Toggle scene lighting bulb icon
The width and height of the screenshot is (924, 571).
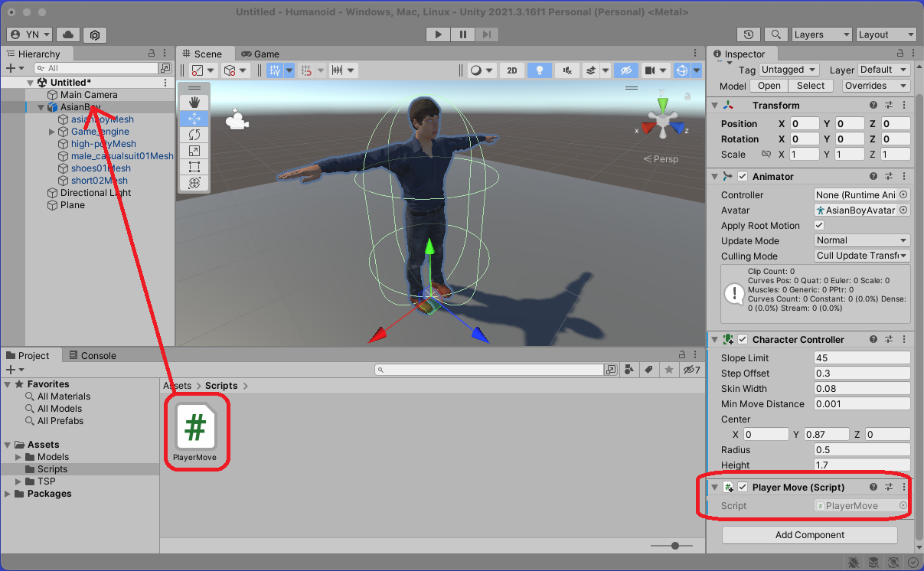click(540, 70)
